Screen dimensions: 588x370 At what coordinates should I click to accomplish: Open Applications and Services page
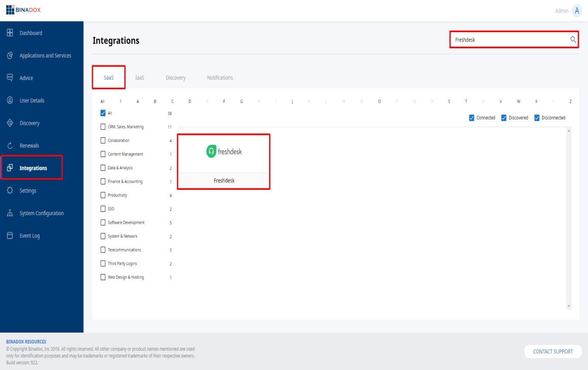pyautogui.click(x=45, y=56)
